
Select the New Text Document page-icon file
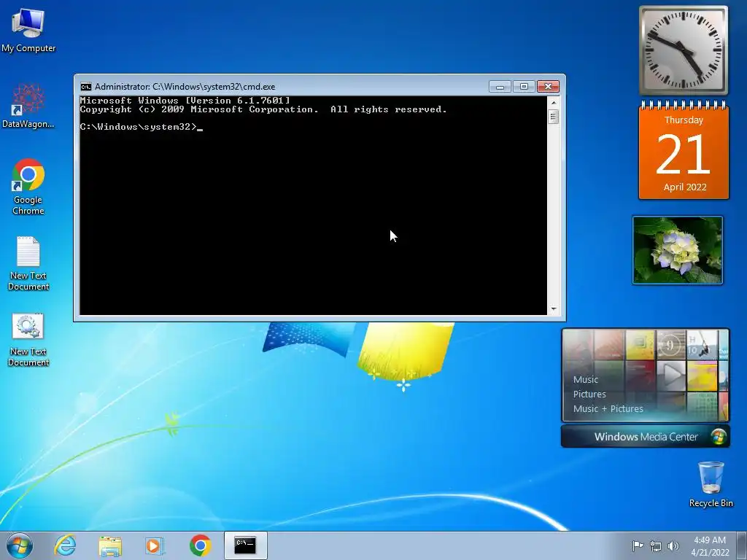coord(28,262)
